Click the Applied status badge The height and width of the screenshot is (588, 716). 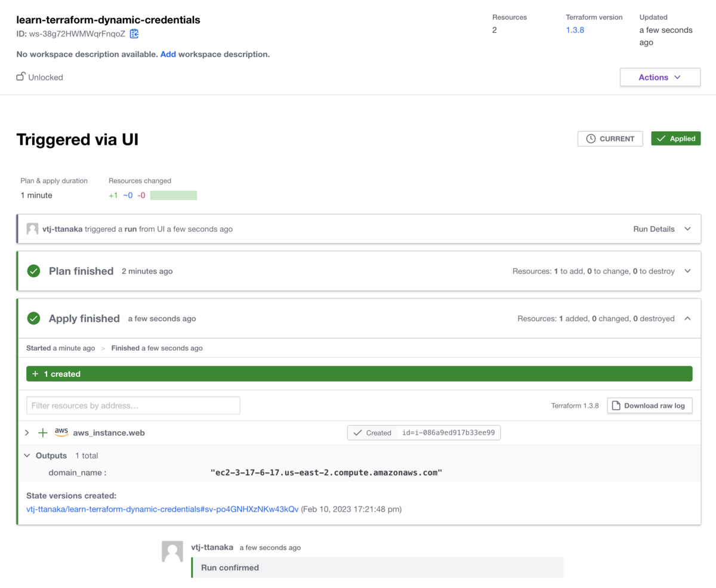(x=676, y=138)
